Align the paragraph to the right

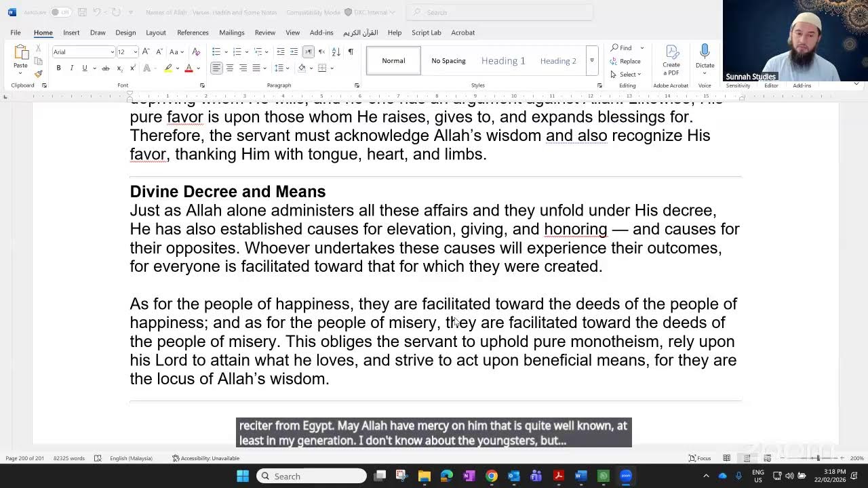243,68
